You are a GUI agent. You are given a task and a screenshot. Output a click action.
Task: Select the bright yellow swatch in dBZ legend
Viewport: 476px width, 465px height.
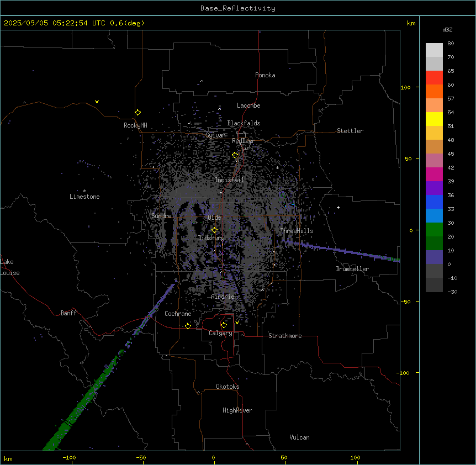click(434, 119)
